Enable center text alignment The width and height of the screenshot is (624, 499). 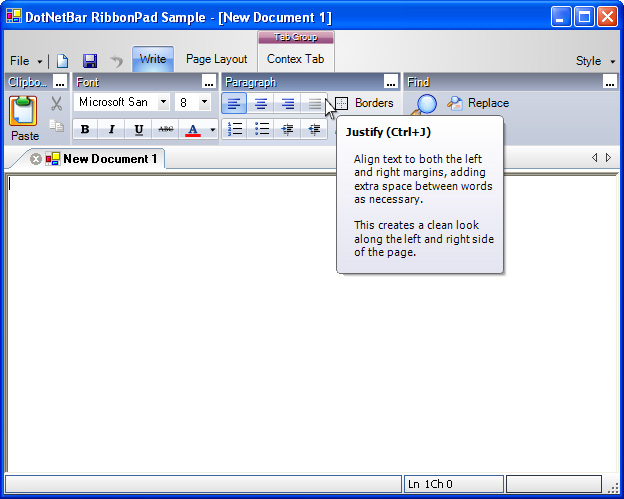[x=261, y=103]
